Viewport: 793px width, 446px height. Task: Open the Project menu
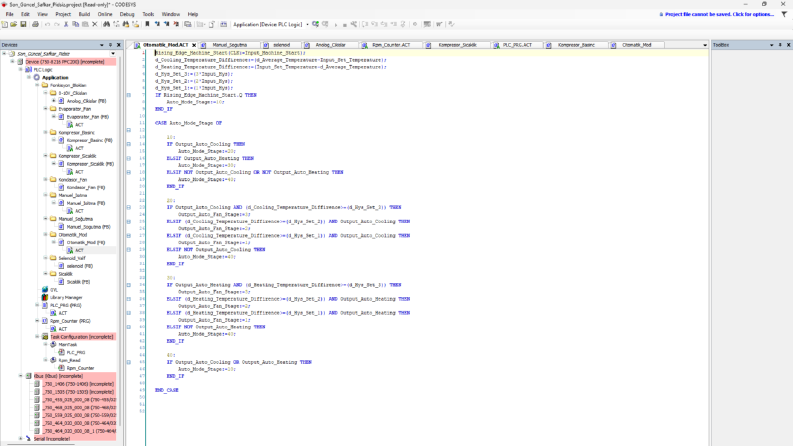click(63, 14)
